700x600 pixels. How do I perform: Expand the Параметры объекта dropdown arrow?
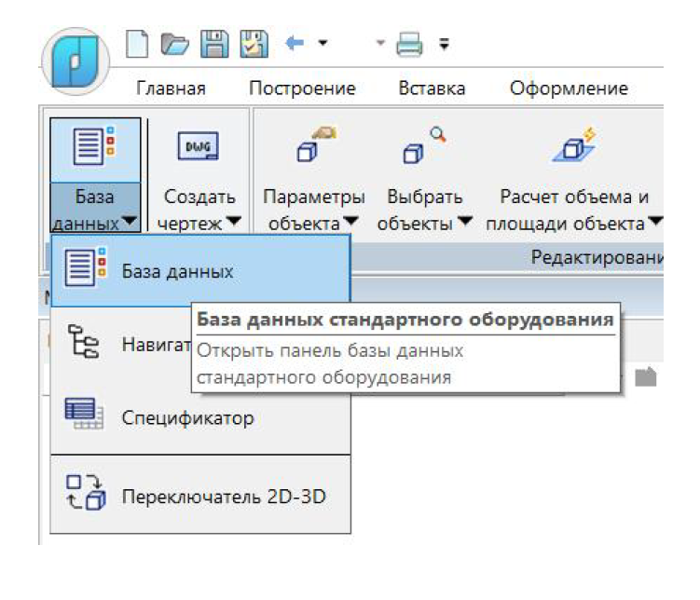(x=350, y=221)
